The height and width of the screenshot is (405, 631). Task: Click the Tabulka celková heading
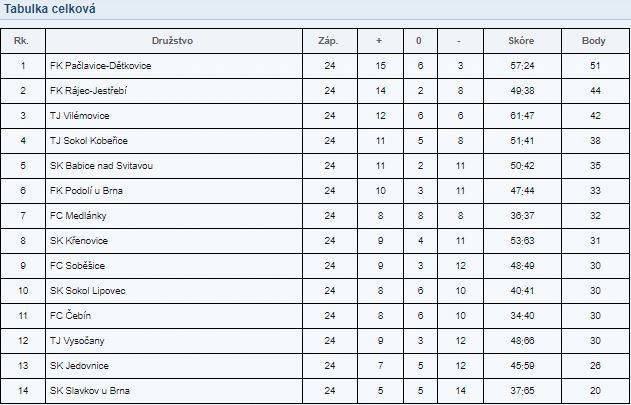(x=50, y=9)
